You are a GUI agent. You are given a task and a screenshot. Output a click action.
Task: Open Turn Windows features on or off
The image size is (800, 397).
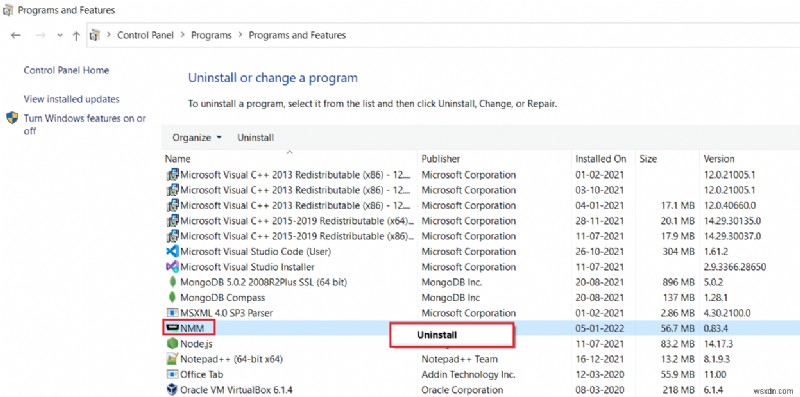click(x=85, y=125)
